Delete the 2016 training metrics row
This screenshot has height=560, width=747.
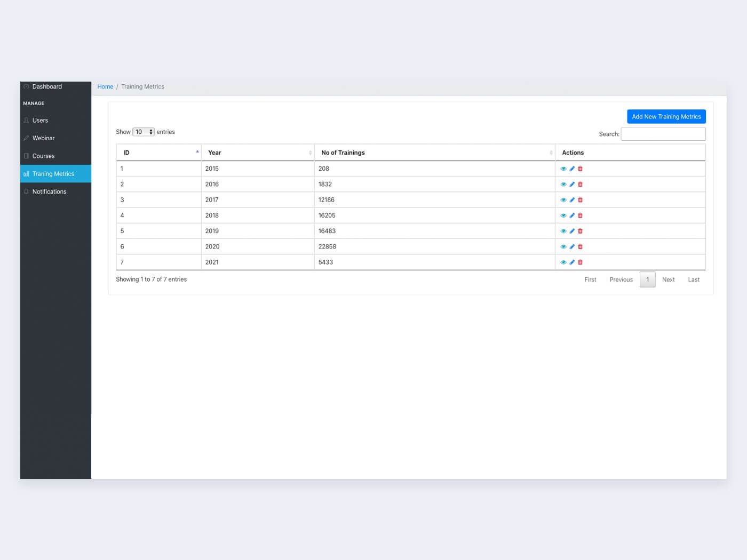pyautogui.click(x=580, y=185)
